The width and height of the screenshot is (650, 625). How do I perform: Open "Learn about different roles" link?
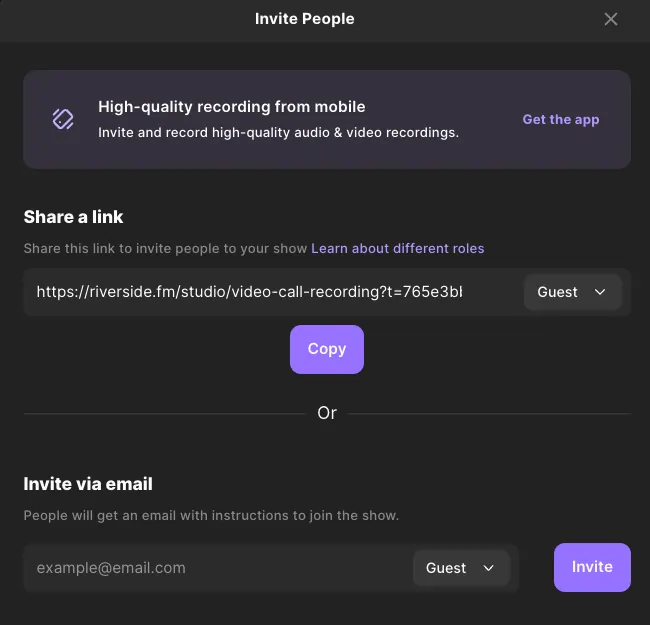pos(397,248)
